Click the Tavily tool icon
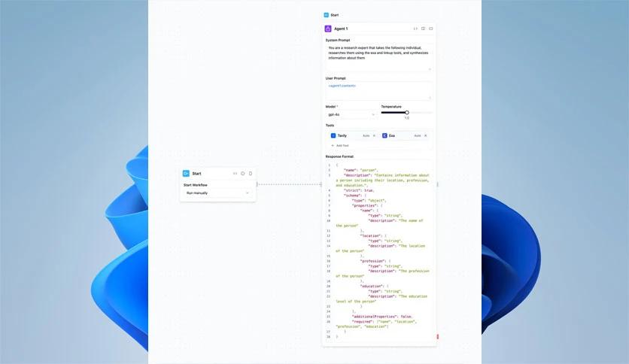 (333, 135)
